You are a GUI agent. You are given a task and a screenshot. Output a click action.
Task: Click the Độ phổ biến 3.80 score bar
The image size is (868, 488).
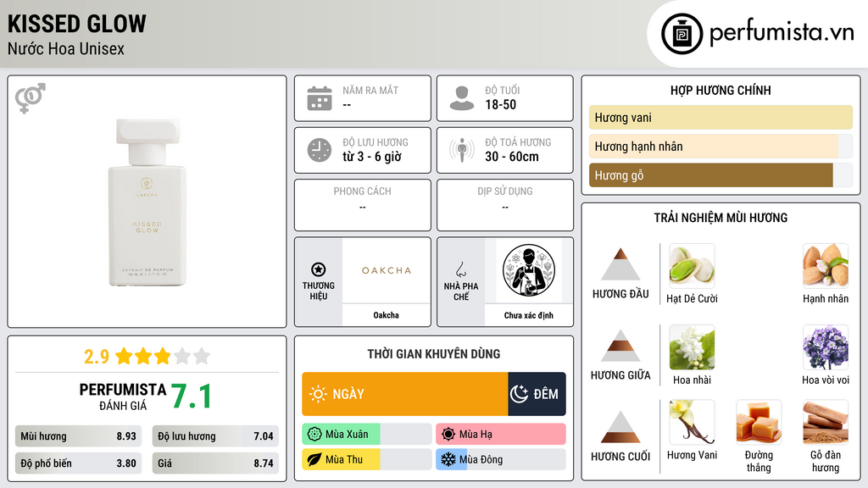(x=78, y=463)
